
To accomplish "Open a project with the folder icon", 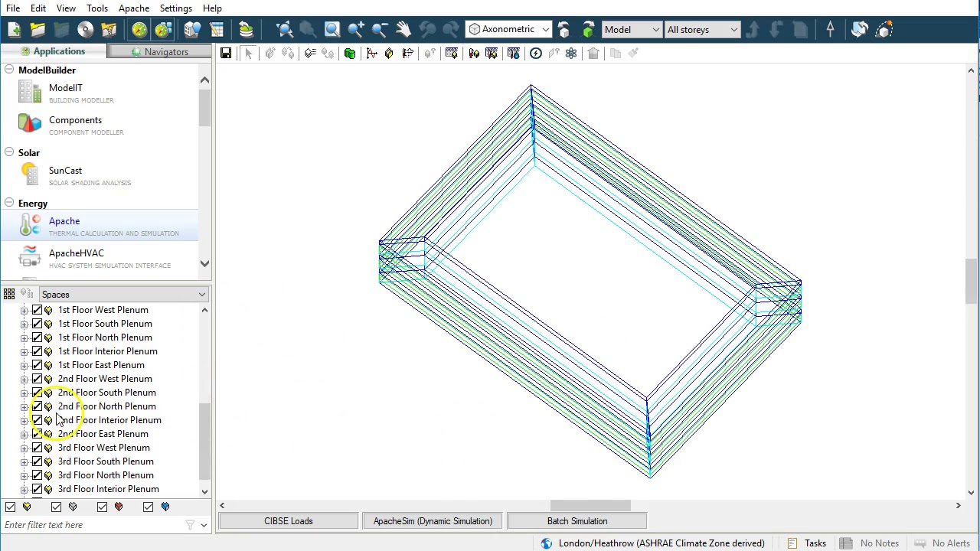I will (38, 30).
